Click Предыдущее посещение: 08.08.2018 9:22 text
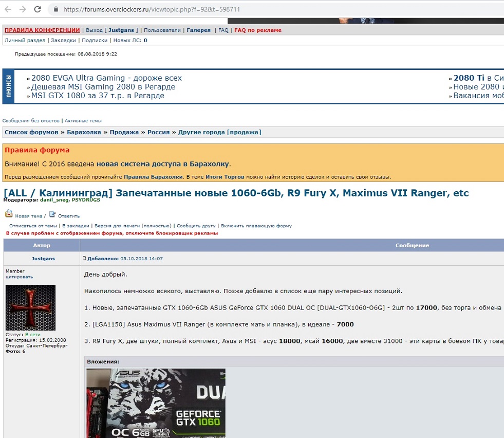Image resolution: width=504 pixels, height=438 pixels. (x=66, y=54)
